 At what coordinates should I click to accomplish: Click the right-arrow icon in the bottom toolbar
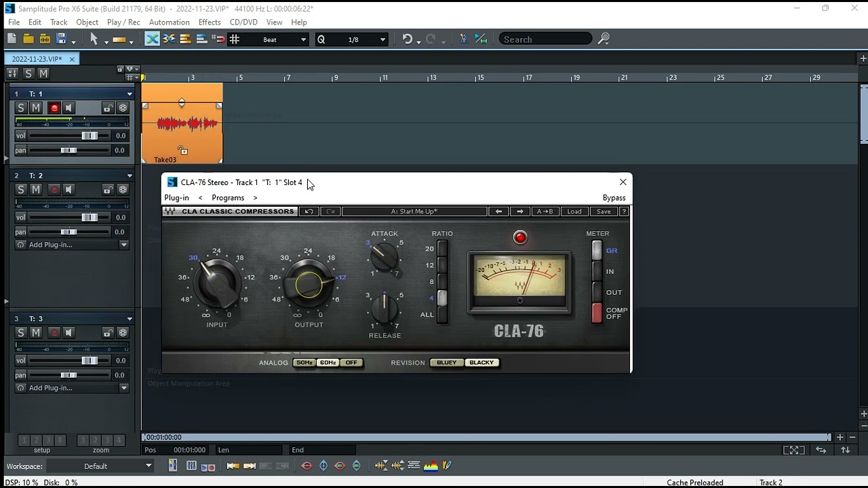(250, 466)
